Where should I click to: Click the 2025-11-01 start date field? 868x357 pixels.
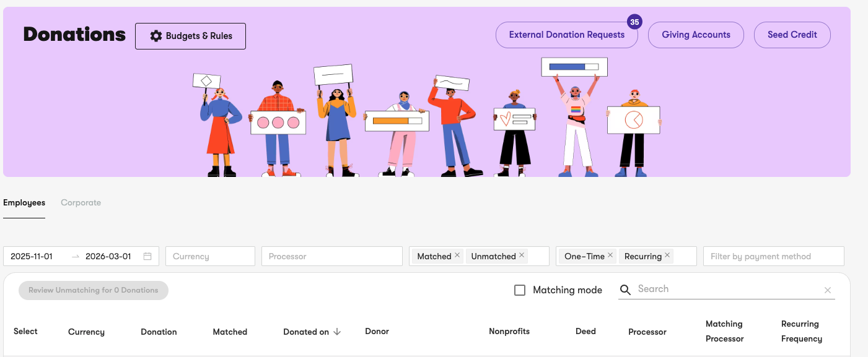tap(32, 256)
